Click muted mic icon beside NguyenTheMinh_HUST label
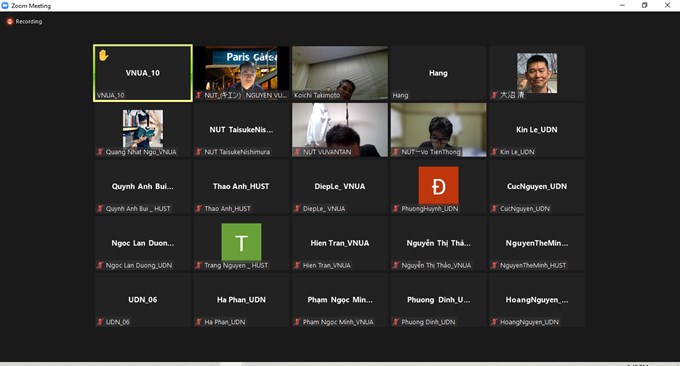680x366 pixels. pos(494,265)
